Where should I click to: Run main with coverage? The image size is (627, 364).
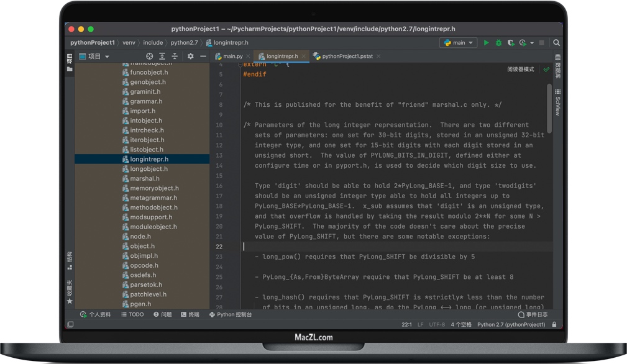pos(510,42)
